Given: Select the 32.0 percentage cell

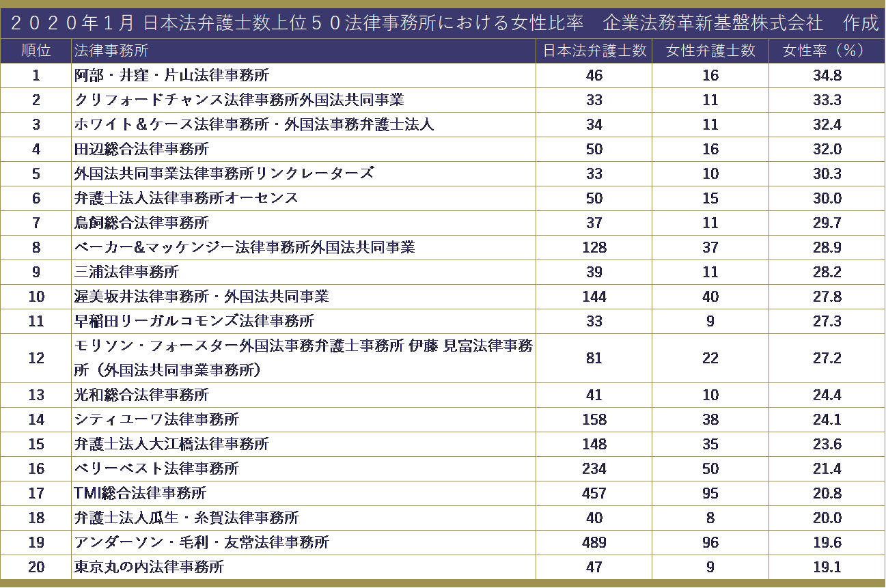Looking at the screenshot, I should [x=827, y=150].
